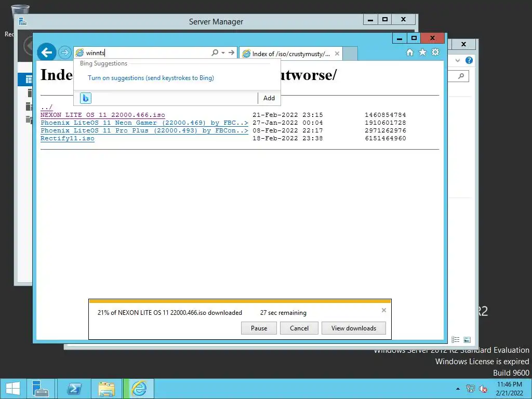Click file size 2971262976 text
The height and width of the screenshot is (399, 532).
click(385, 130)
